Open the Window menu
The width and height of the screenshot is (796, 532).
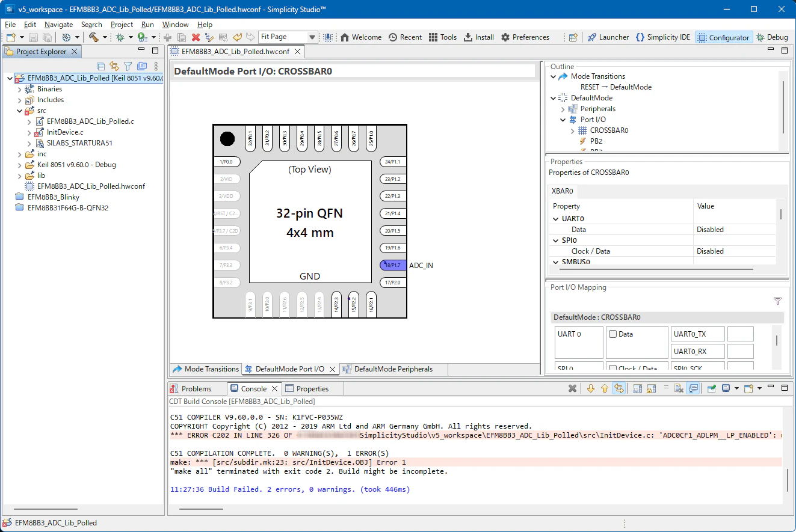coord(175,25)
